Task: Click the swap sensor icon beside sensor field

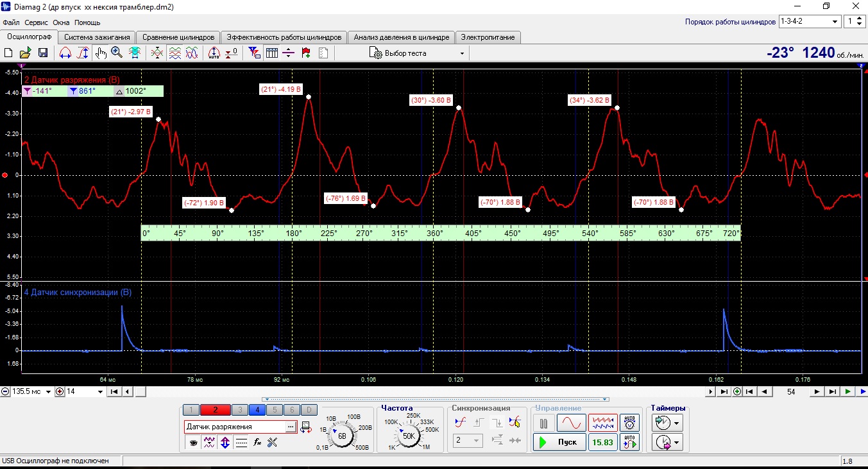Action: (x=305, y=427)
